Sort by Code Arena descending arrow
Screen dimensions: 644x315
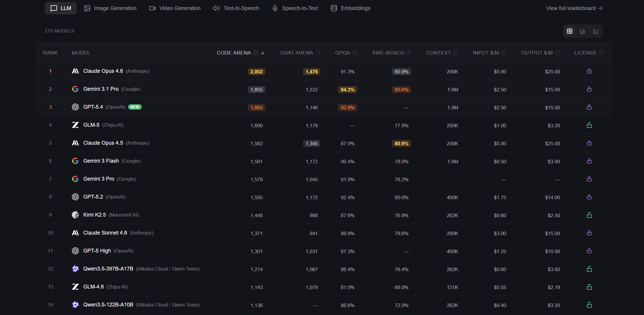tap(263, 53)
